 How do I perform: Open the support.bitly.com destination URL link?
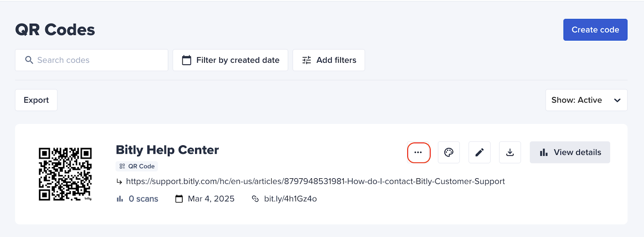tap(315, 181)
